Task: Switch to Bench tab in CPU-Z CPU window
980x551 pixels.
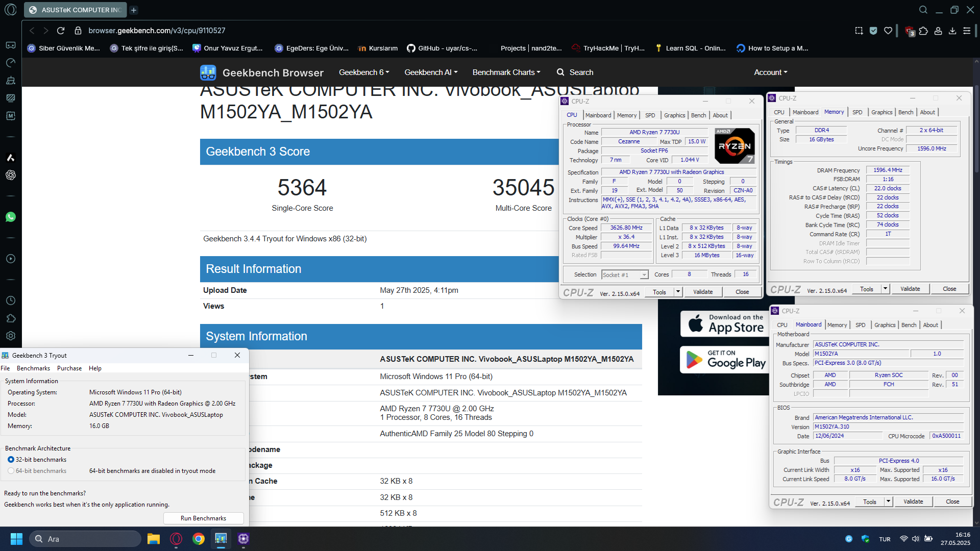Action: tap(698, 115)
